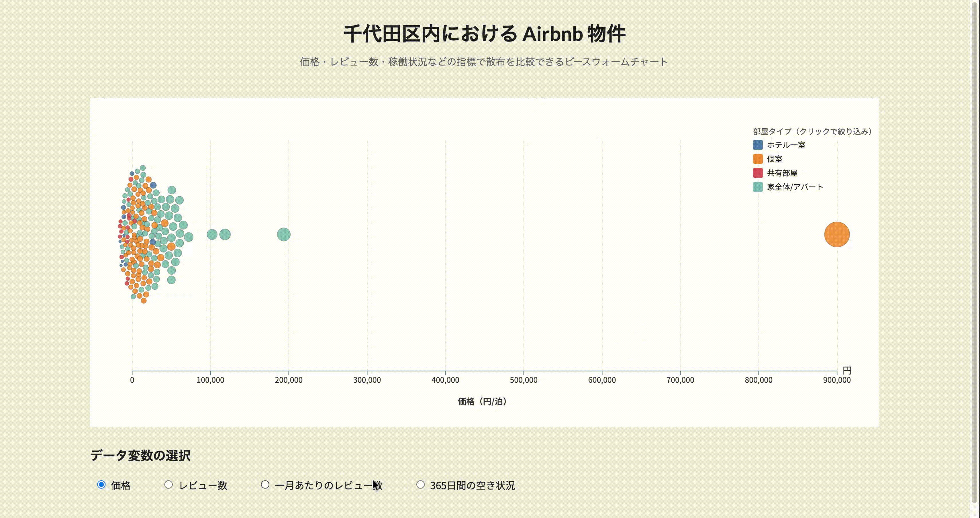This screenshot has height=518, width=980.
Task: Enable 一月あたりのレビュー数 option
Action: [x=265, y=484]
